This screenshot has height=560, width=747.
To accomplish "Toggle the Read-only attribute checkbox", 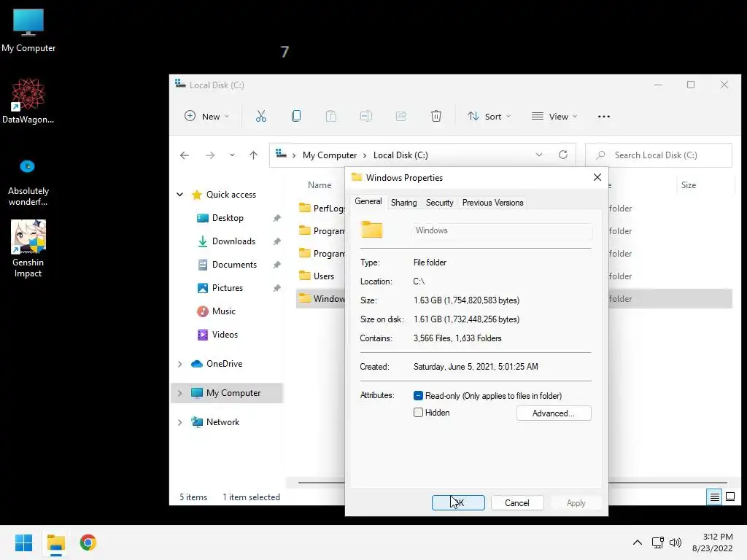I will [418, 396].
